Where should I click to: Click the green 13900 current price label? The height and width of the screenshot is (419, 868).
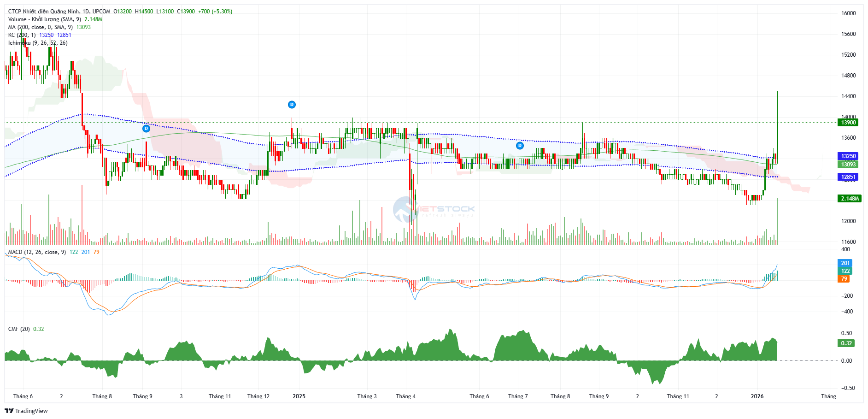click(848, 123)
